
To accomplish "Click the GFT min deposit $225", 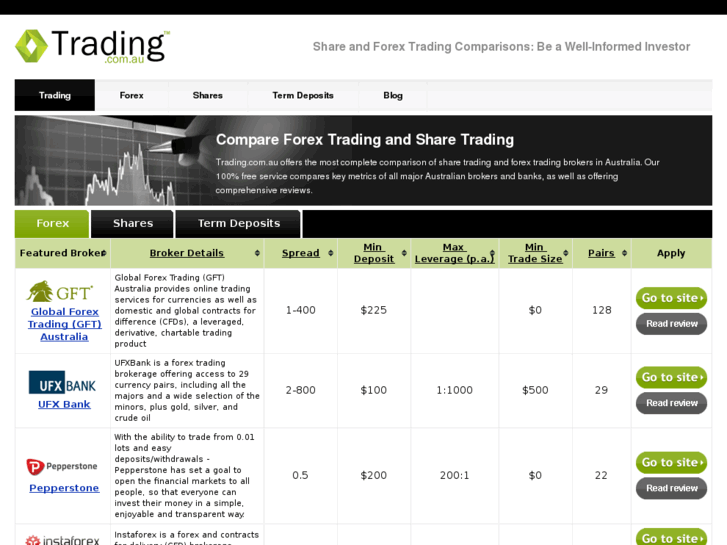I will click(374, 310).
